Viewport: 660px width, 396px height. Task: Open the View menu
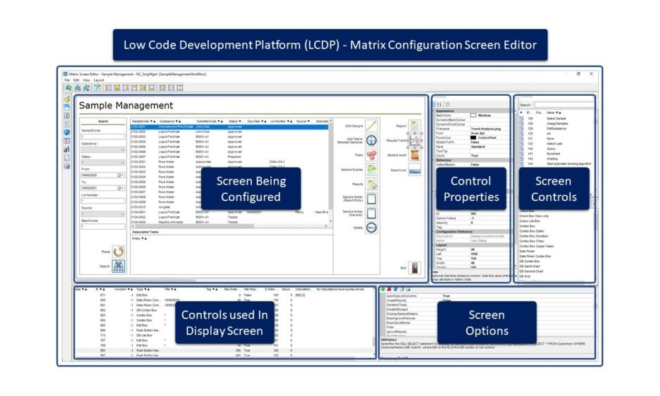[x=86, y=80]
